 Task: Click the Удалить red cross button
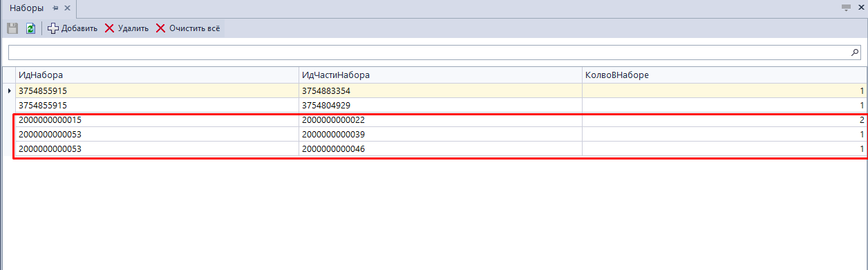tap(126, 28)
